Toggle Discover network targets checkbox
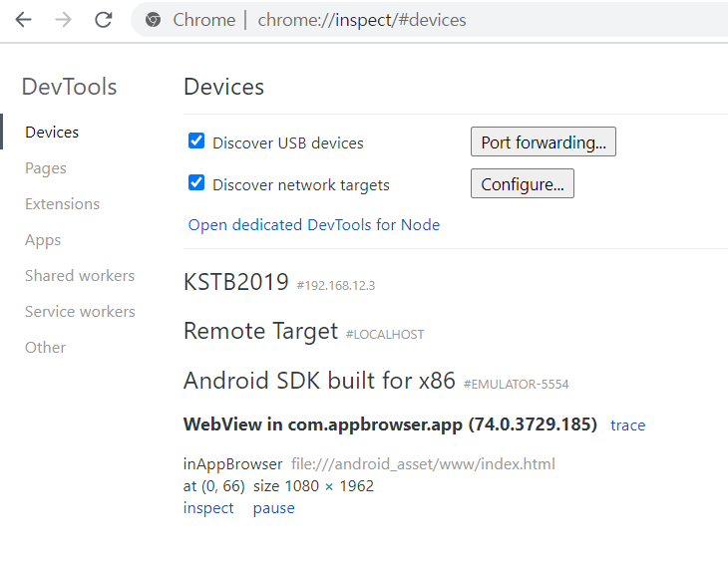This screenshot has width=728, height=564. [x=196, y=182]
